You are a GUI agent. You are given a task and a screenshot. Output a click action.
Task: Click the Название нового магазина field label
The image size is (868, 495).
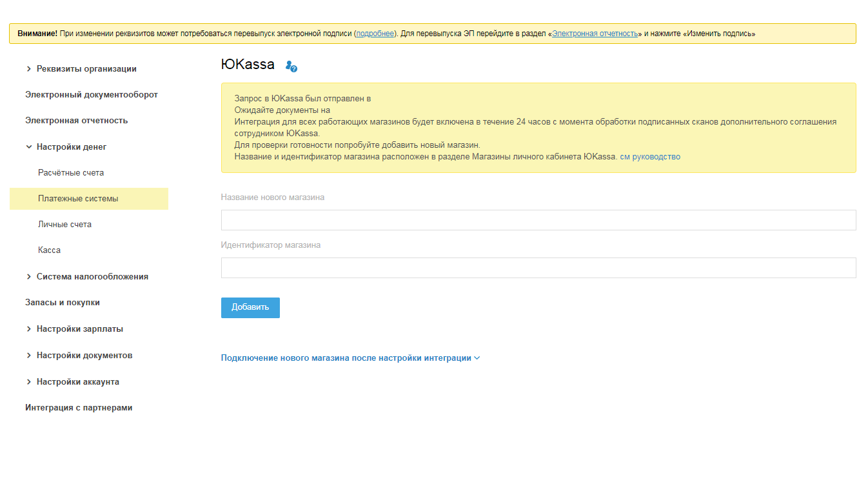click(273, 197)
